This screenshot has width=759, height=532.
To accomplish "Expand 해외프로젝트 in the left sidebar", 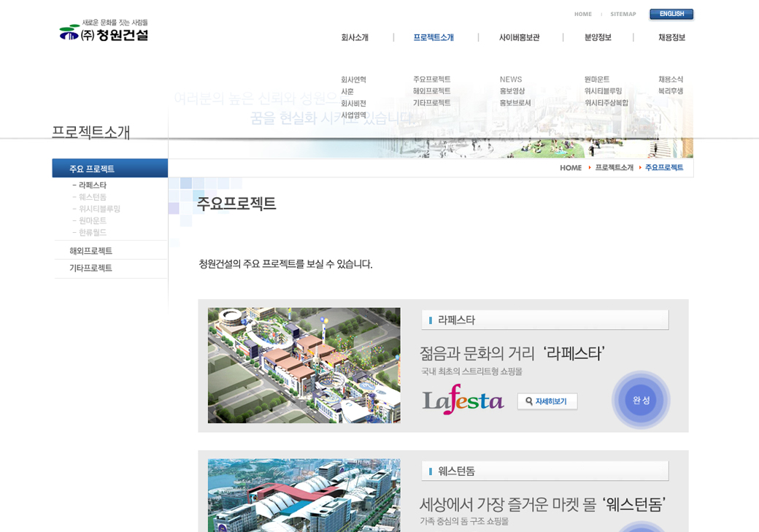I will (x=90, y=250).
